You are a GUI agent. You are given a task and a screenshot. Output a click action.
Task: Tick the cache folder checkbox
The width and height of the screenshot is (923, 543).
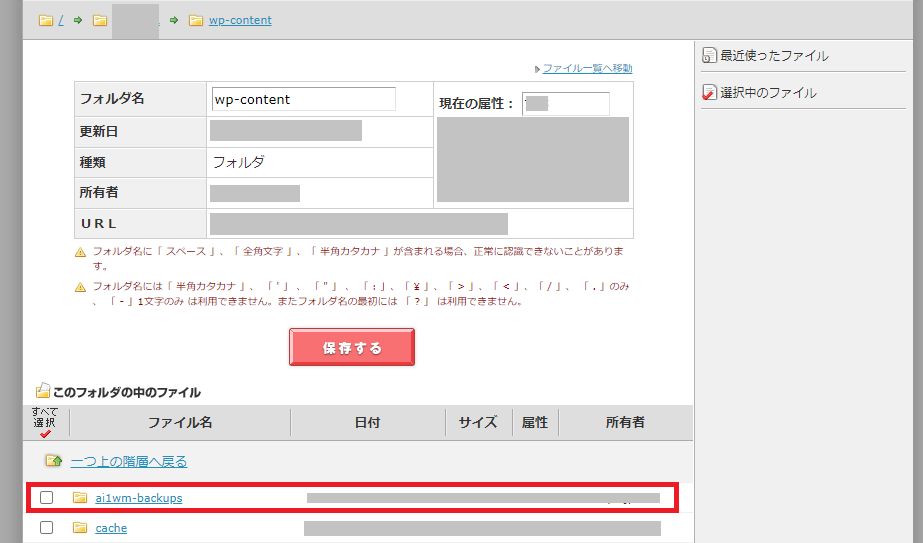(x=46, y=528)
